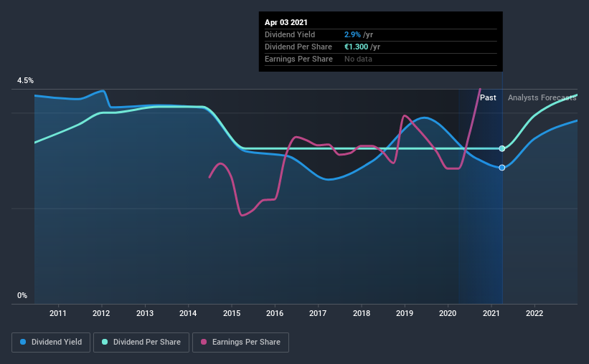Toggle the Earnings Per Share legend series
The image size is (589, 364).
[240, 343]
